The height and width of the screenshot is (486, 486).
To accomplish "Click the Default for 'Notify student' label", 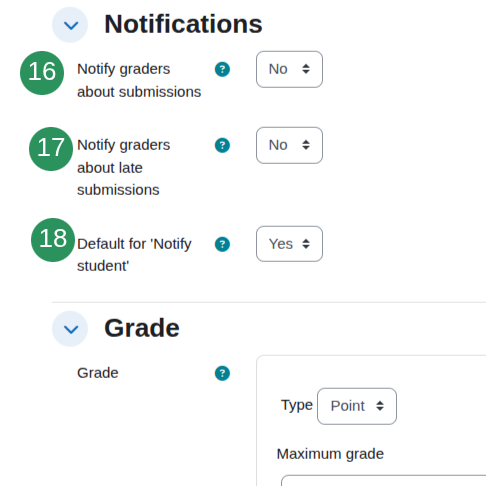I will tap(134, 255).
